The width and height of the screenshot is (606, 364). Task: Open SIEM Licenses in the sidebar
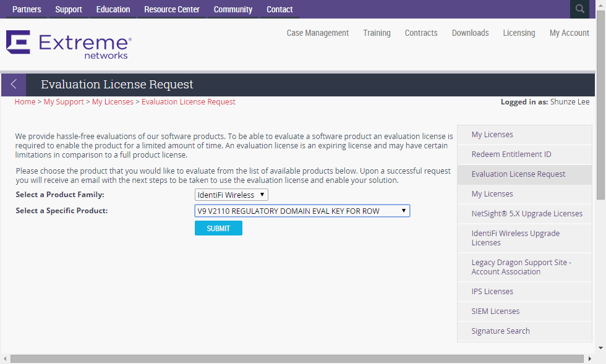(x=524, y=311)
